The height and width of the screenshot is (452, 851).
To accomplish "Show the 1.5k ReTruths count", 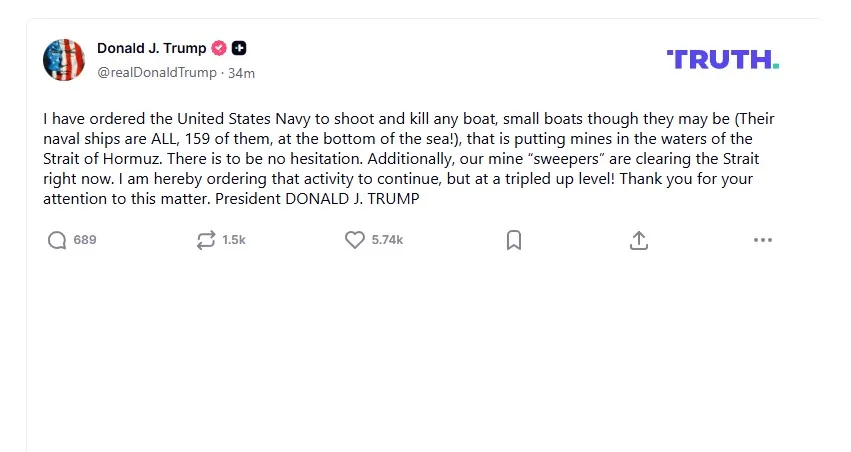I will 234,240.
